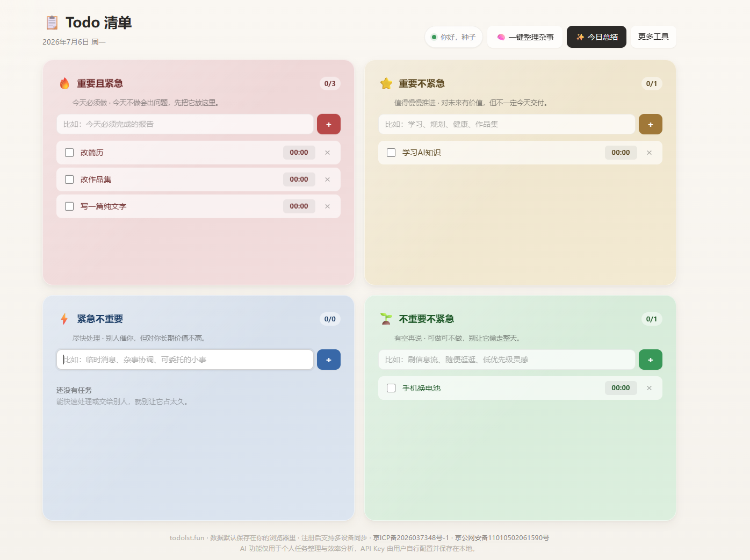Add task with the green plus button
The width and height of the screenshot is (750, 560).
point(651,360)
